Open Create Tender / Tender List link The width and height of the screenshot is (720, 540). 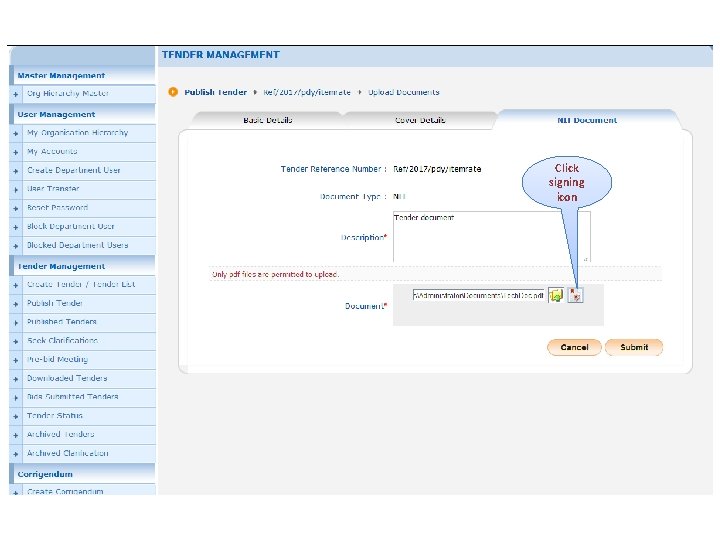(81, 284)
